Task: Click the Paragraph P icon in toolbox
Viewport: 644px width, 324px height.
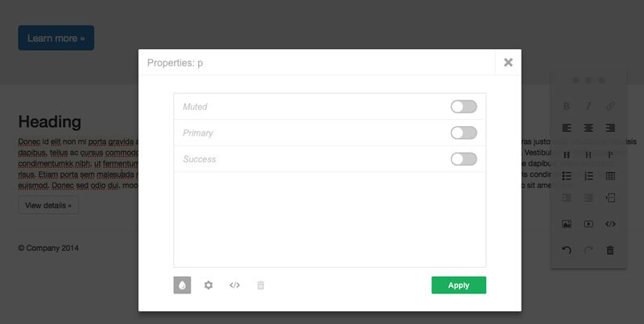Action: coord(610,154)
